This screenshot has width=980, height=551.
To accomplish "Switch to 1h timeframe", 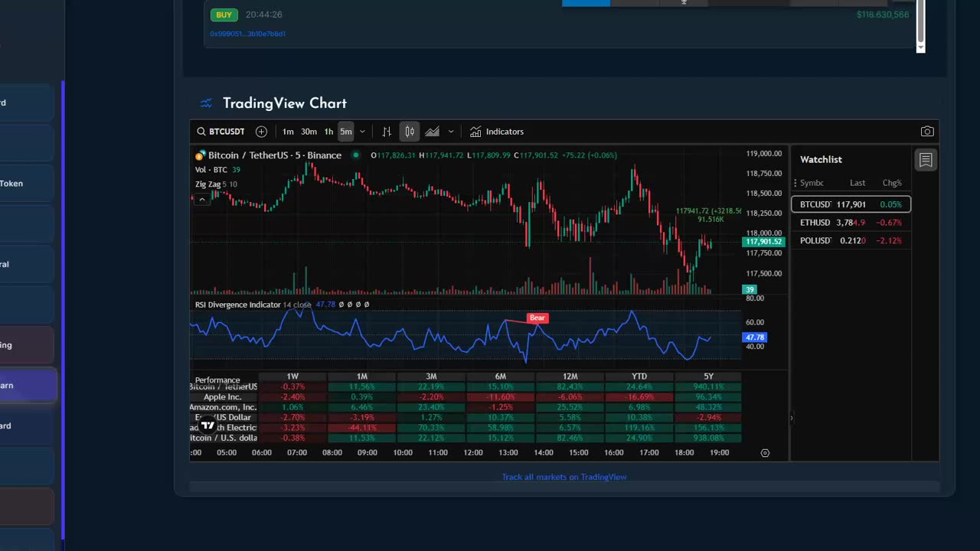I will point(328,132).
